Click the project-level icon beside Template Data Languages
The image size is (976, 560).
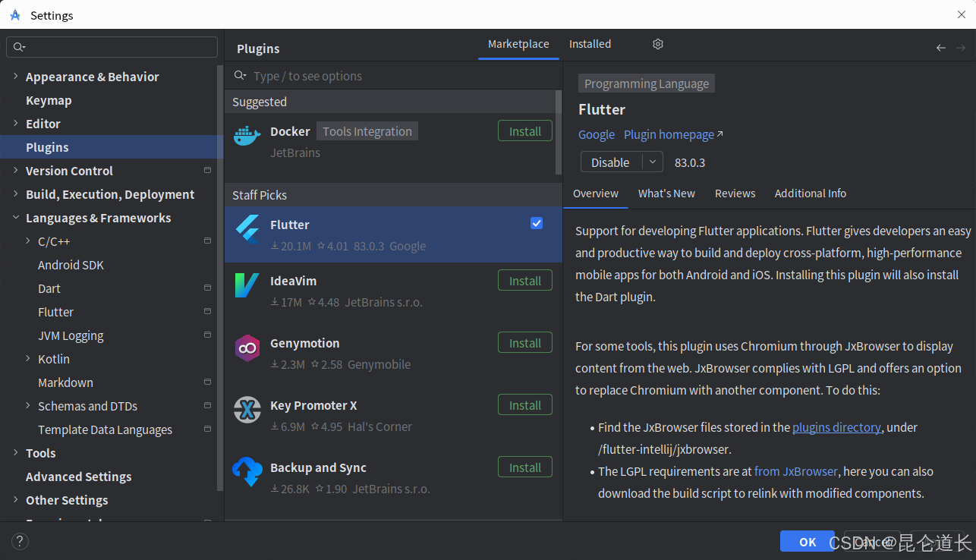click(x=207, y=429)
